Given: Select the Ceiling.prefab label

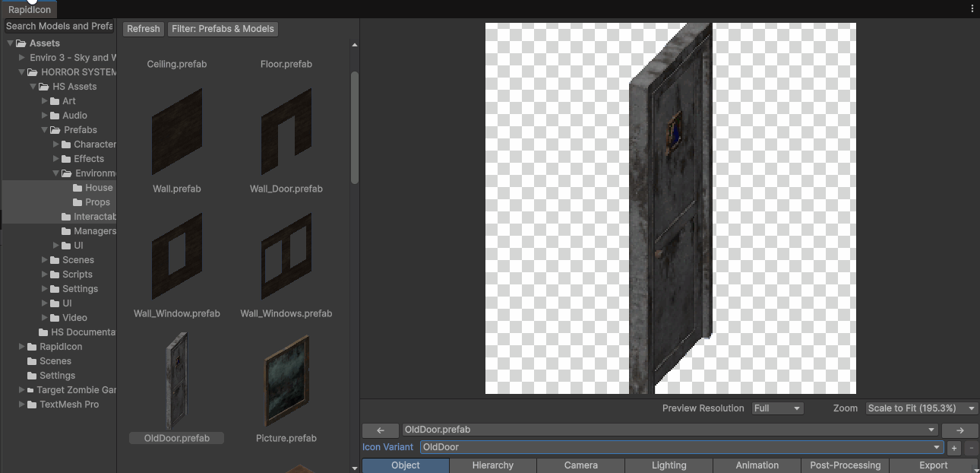Looking at the screenshot, I should coord(177,64).
